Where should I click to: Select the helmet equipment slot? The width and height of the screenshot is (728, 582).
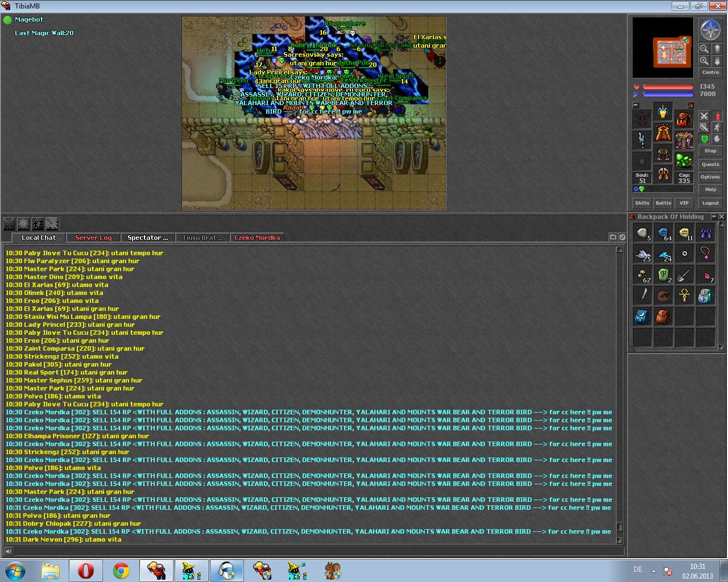(663, 111)
